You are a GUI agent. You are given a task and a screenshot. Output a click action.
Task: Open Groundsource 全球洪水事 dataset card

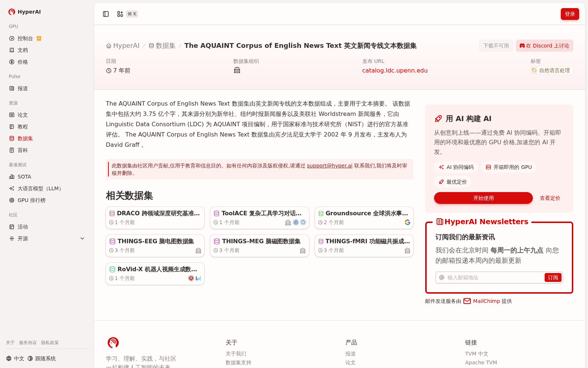tap(364, 218)
